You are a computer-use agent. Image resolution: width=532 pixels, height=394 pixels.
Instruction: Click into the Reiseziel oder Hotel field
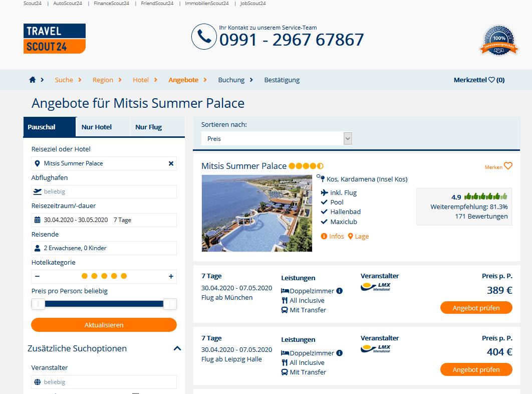tap(104, 163)
